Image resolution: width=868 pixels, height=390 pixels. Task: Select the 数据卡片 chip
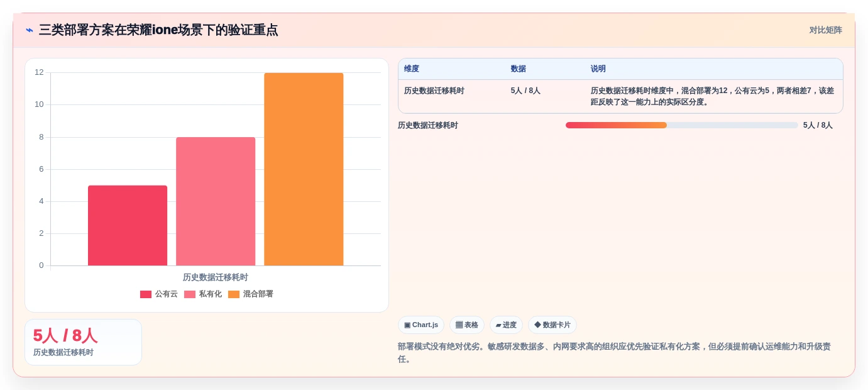click(552, 325)
